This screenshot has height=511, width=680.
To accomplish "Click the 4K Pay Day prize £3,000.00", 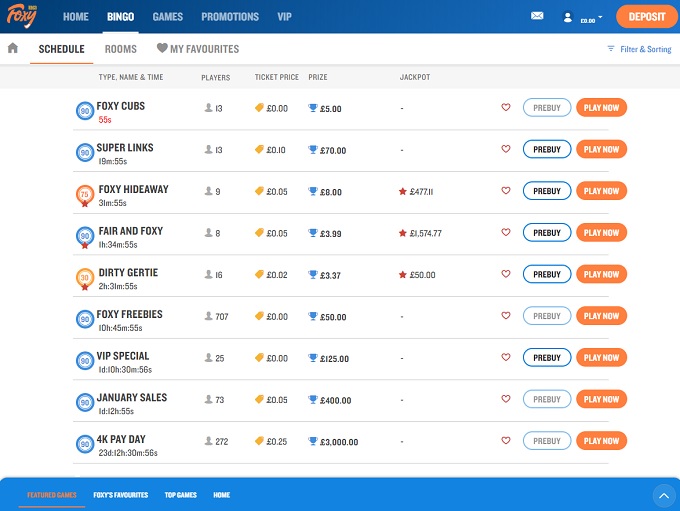I will (333, 442).
